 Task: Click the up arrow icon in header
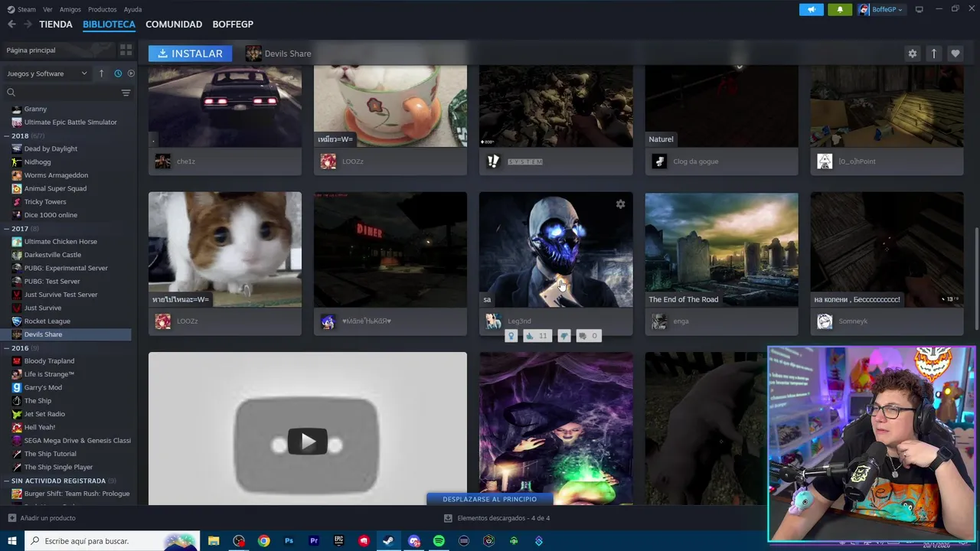[933, 54]
